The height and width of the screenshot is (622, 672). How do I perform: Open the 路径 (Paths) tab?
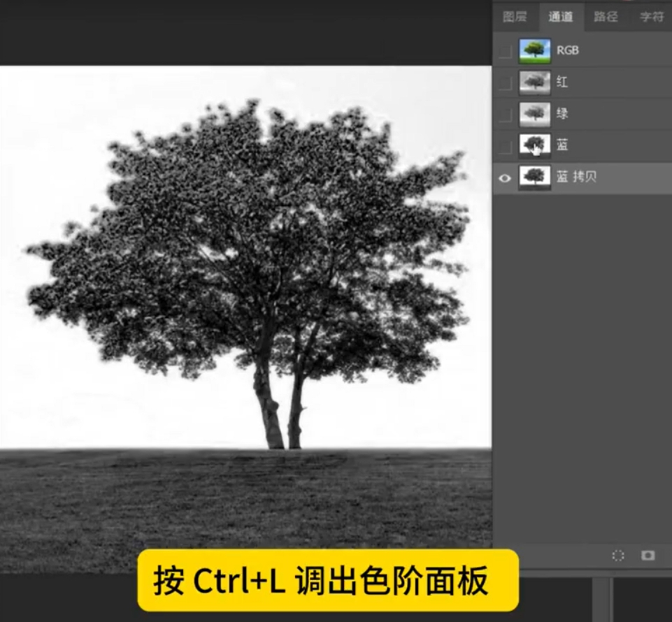click(607, 17)
